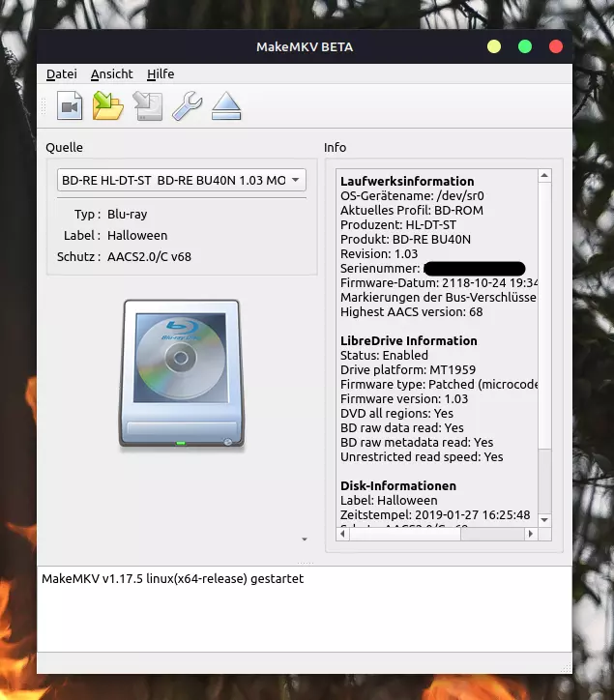Click the Info panel scroll up arrow
Image resolution: width=614 pixels, height=700 pixels.
[x=544, y=175]
